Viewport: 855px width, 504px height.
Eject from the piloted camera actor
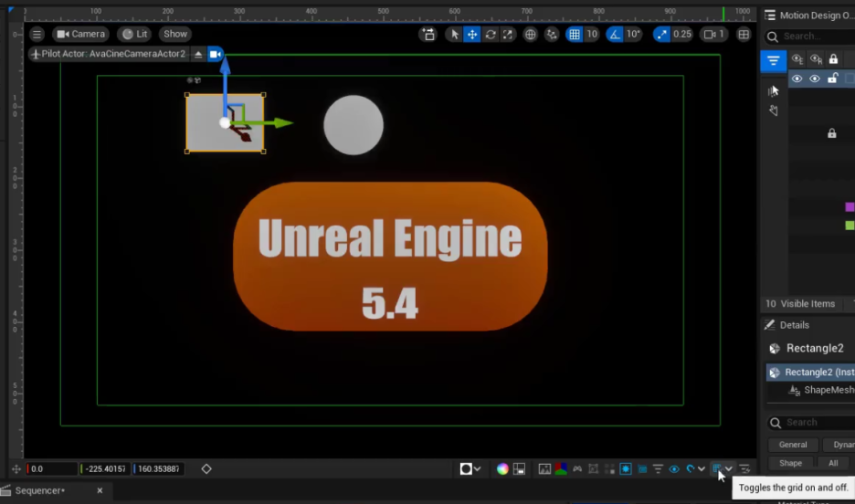click(x=198, y=54)
